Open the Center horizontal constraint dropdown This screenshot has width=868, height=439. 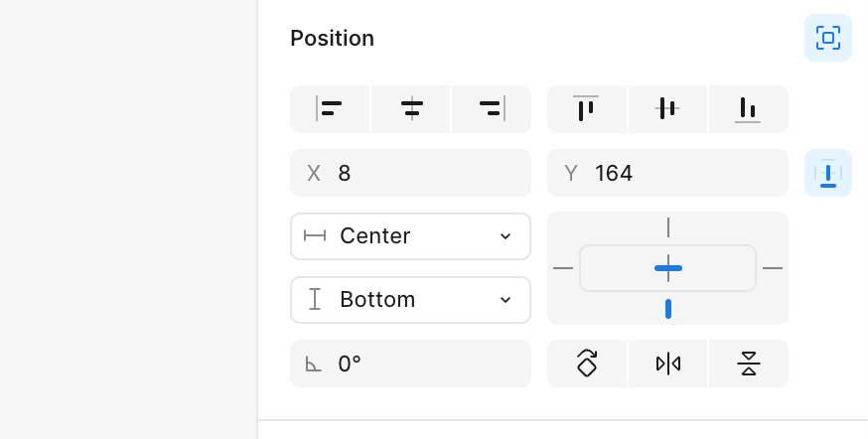pos(410,236)
